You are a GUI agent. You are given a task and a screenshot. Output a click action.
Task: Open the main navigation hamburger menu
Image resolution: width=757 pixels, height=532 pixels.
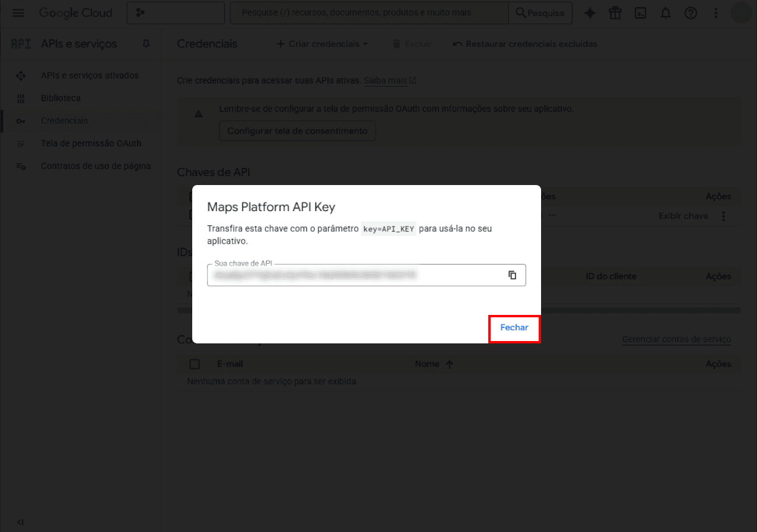tap(18, 13)
